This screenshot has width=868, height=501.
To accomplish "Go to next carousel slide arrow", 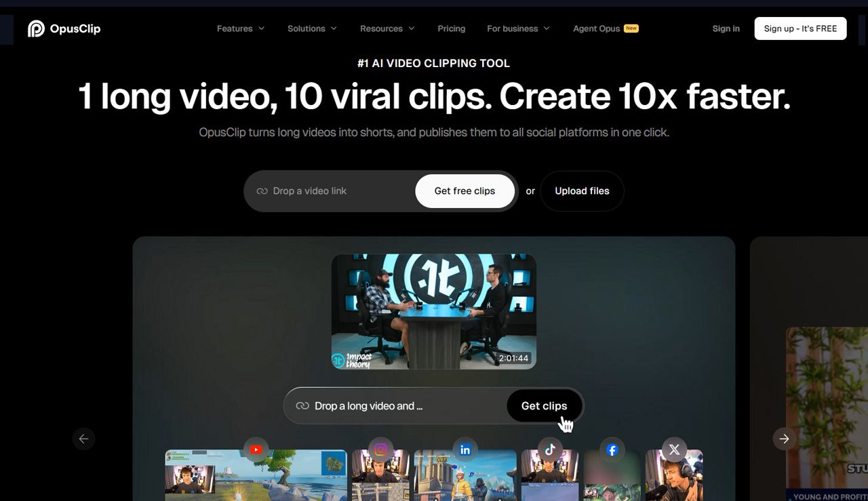I will tap(784, 439).
